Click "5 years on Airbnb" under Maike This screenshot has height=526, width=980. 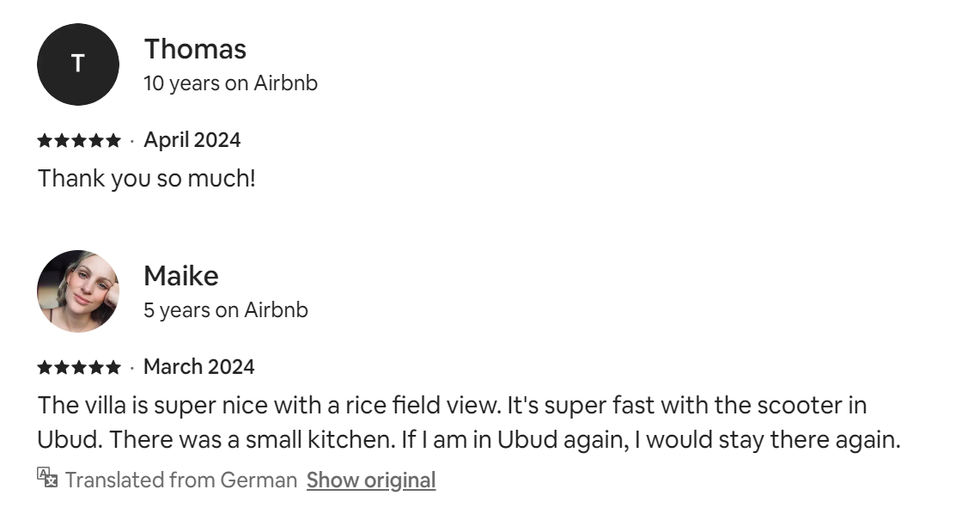225,310
